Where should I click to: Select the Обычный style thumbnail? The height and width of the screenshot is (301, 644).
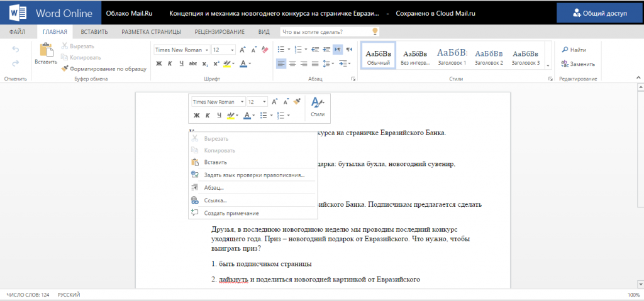pyautogui.click(x=378, y=55)
